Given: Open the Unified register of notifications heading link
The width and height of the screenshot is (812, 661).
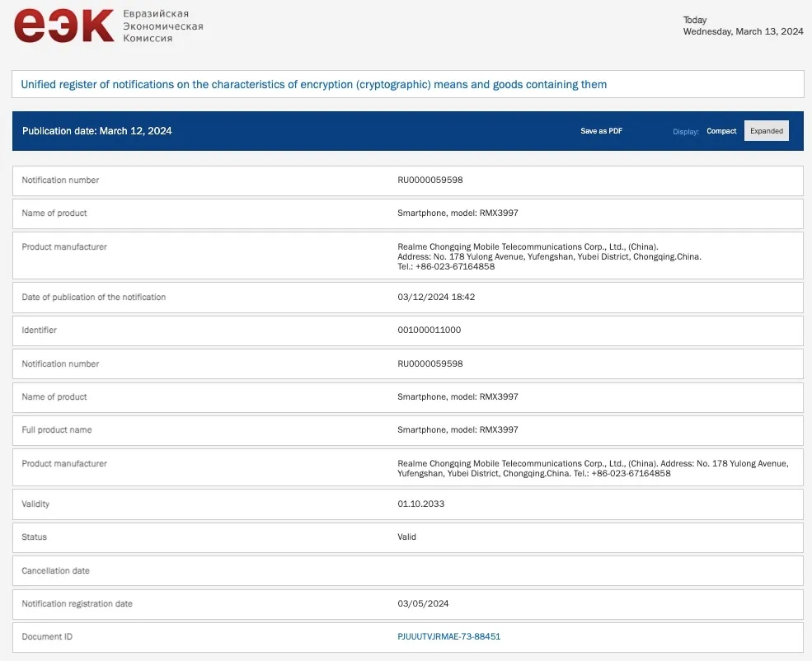Looking at the screenshot, I should coord(314,84).
